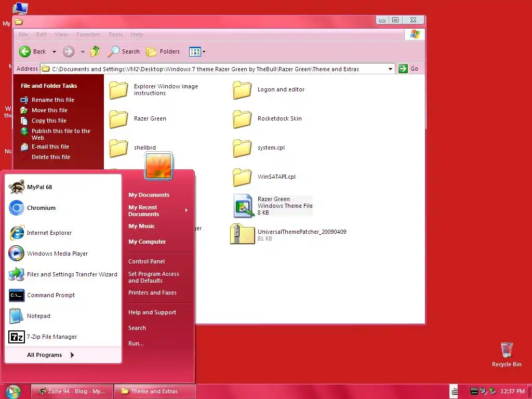Open Control Panel from Start menu
Screen dimensions: 532x399
click(x=147, y=262)
